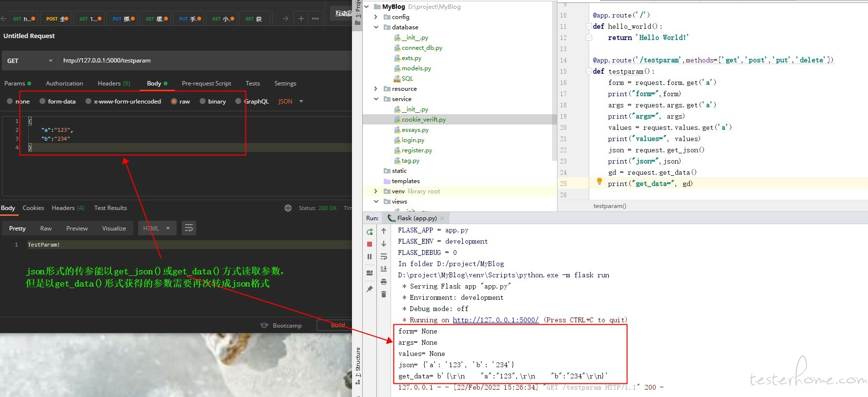Open the GET method dropdown
The height and width of the screenshot is (397, 868).
(30, 61)
